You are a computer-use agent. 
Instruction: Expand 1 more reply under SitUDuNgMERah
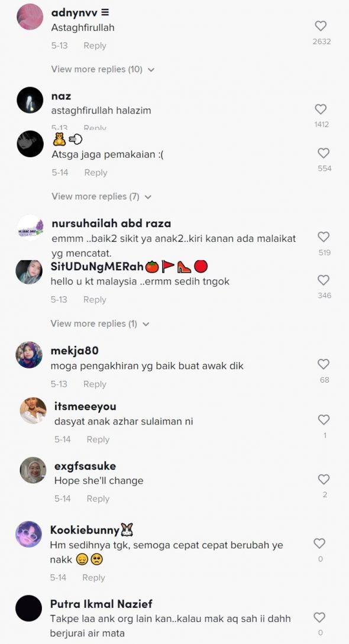(100, 323)
